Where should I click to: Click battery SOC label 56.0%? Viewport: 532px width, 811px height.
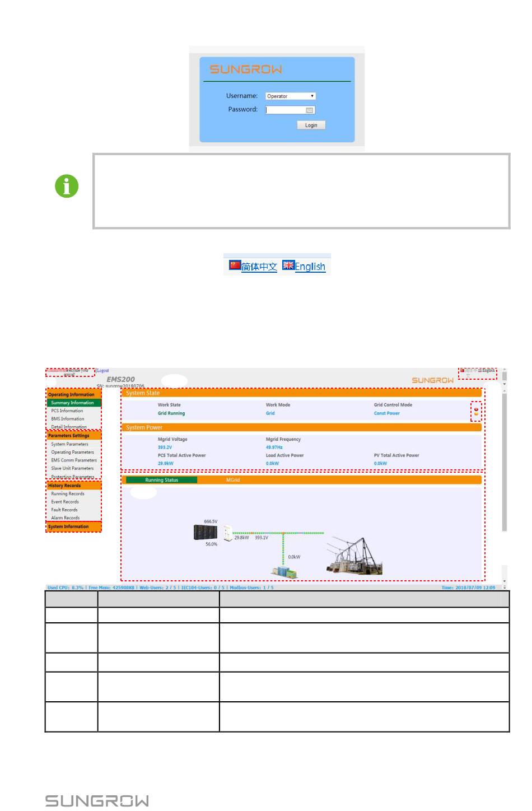click(211, 544)
